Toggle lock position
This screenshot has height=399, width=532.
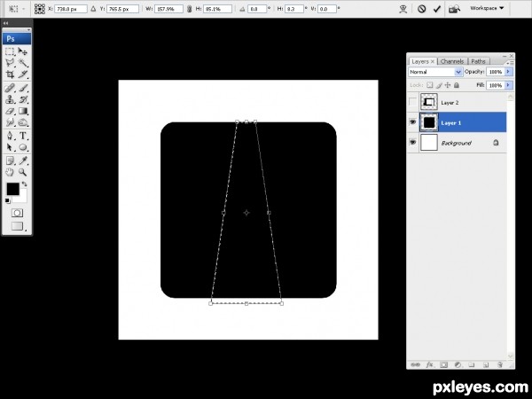[448, 85]
